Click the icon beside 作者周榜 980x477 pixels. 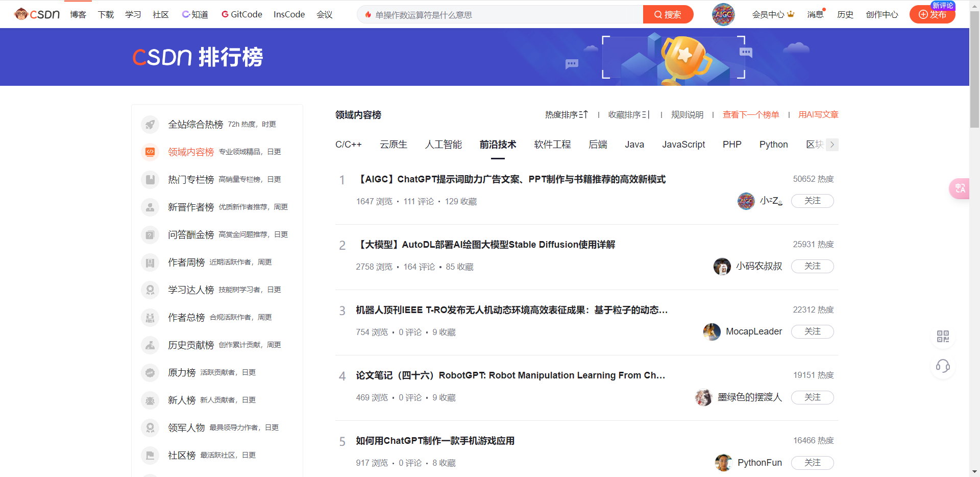click(x=150, y=262)
